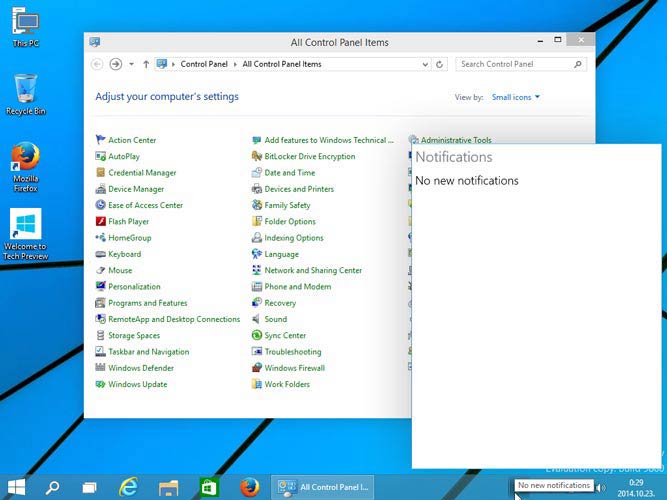Open the Windows Start button

pyautogui.click(x=17, y=487)
